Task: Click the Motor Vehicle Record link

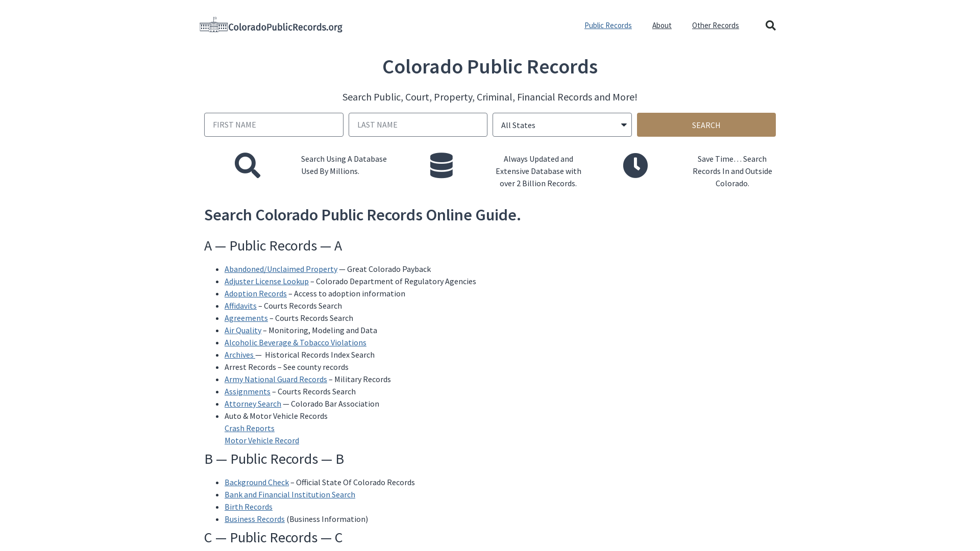Action: click(x=262, y=440)
